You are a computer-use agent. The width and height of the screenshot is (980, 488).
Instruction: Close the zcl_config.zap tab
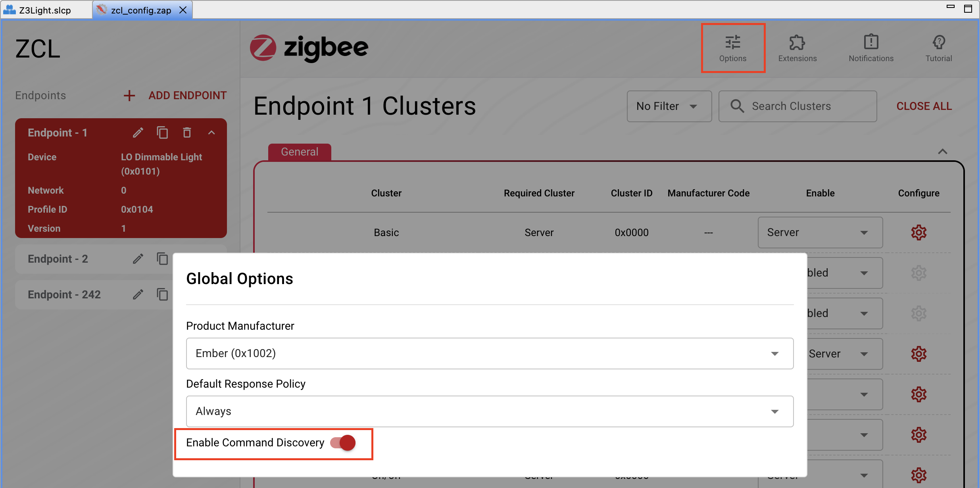[183, 10]
